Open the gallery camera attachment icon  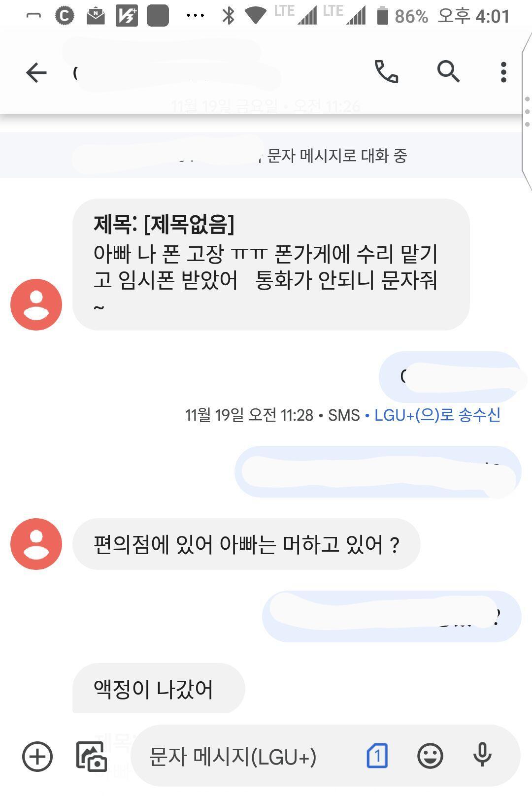click(x=92, y=756)
